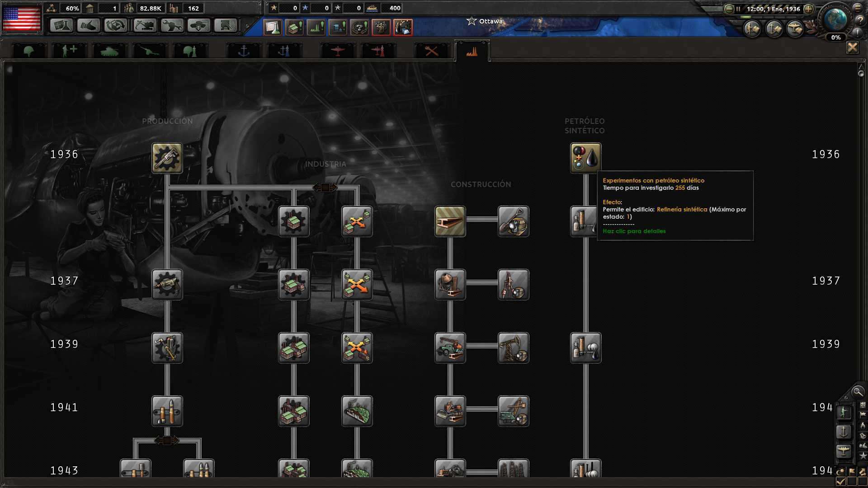The height and width of the screenshot is (488, 868).
Task: Switch to the naval technology tab
Action: (x=243, y=50)
